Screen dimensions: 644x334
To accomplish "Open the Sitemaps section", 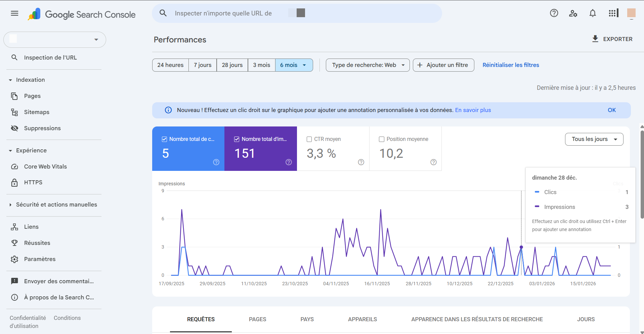I will pos(37,112).
